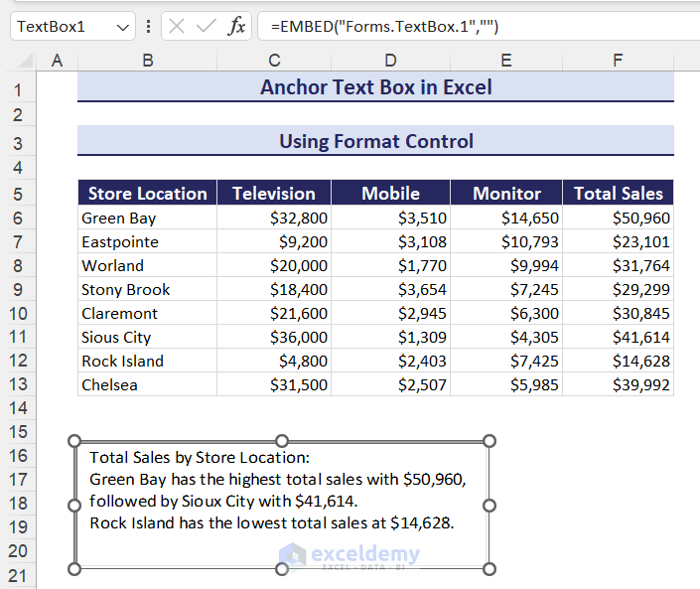Click the 'Television' header cell
Viewport: 700px width, 589px height.
(x=274, y=194)
